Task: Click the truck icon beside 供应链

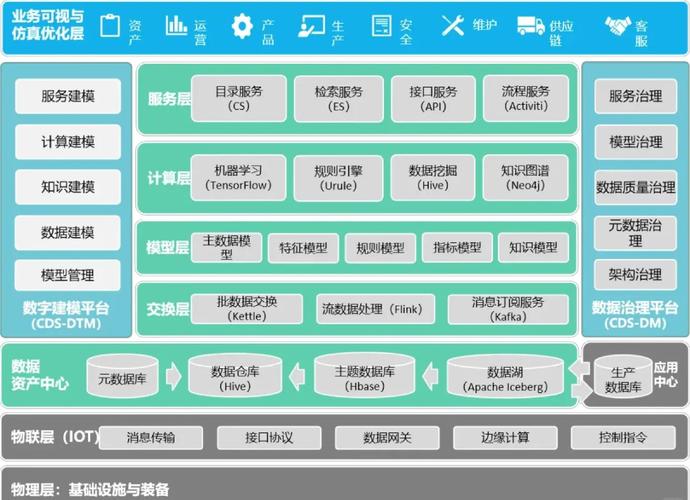Action: [530, 26]
